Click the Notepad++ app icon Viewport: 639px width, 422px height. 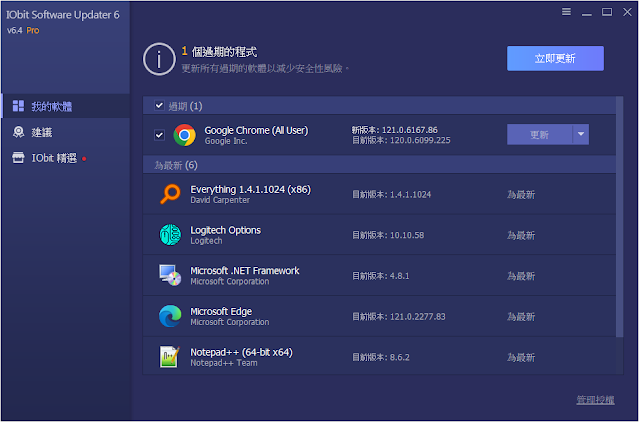(x=170, y=357)
